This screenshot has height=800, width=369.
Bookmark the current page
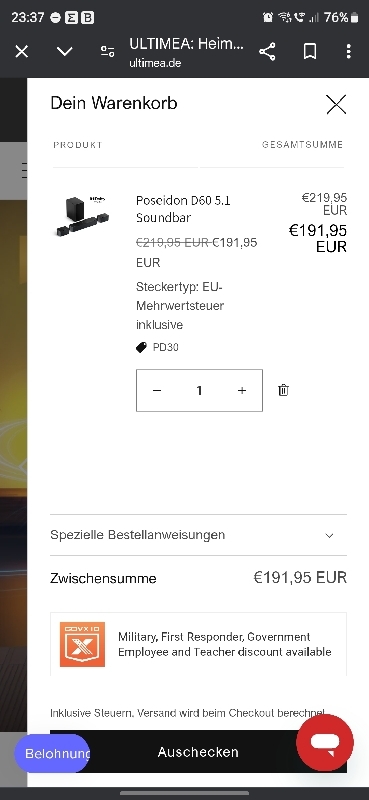(x=309, y=51)
